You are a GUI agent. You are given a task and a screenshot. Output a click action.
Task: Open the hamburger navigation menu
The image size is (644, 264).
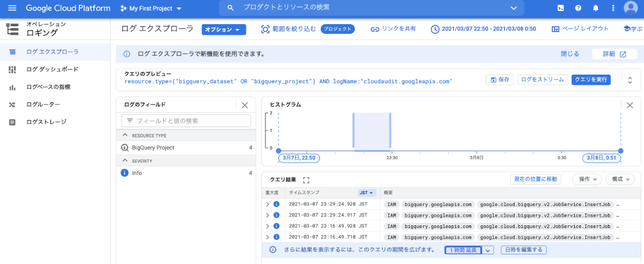[12, 8]
